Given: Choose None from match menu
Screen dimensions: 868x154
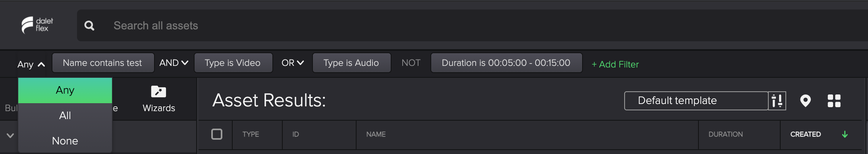Looking at the screenshot, I should pos(65,141).
